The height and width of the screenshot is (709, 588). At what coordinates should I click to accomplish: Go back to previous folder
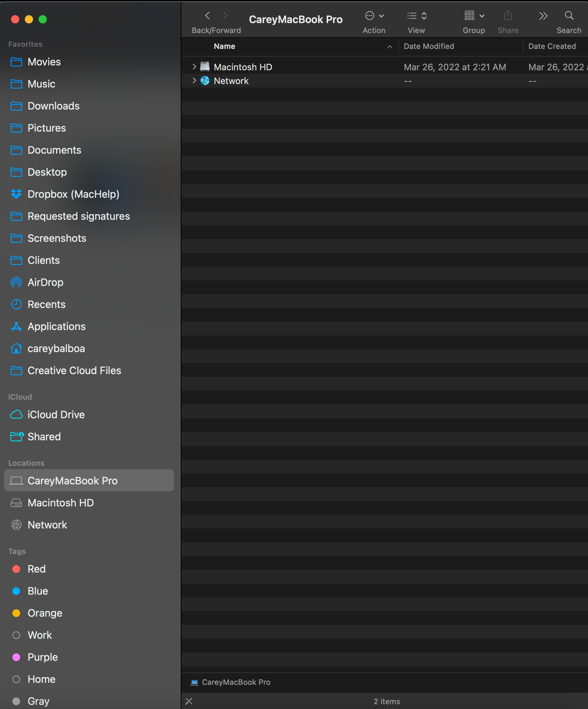click(207, 16)
